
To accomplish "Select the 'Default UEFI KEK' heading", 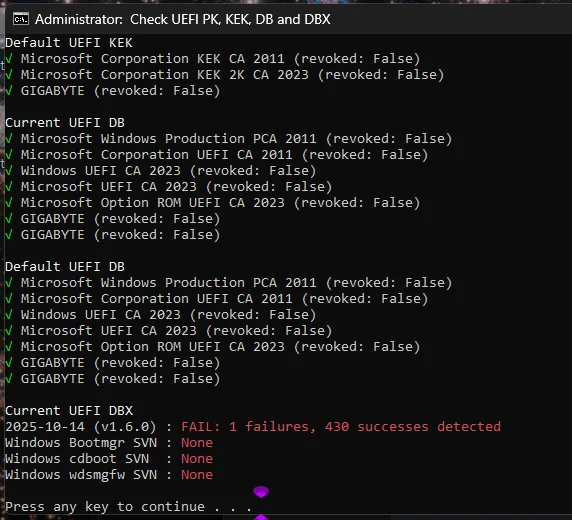I will [x=69, y=43].
